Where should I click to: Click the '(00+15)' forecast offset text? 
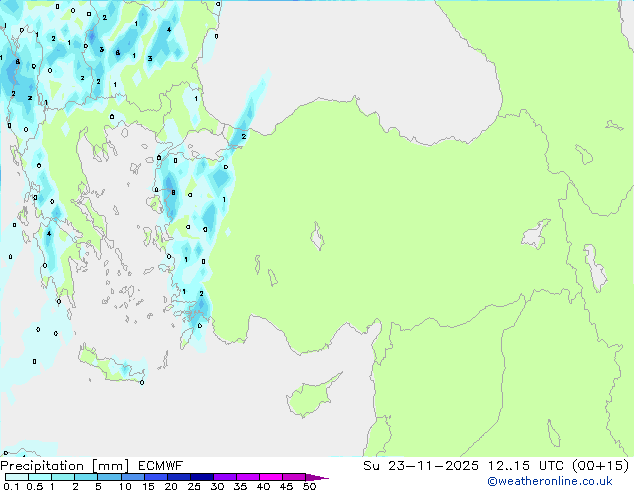coord(601,466)
